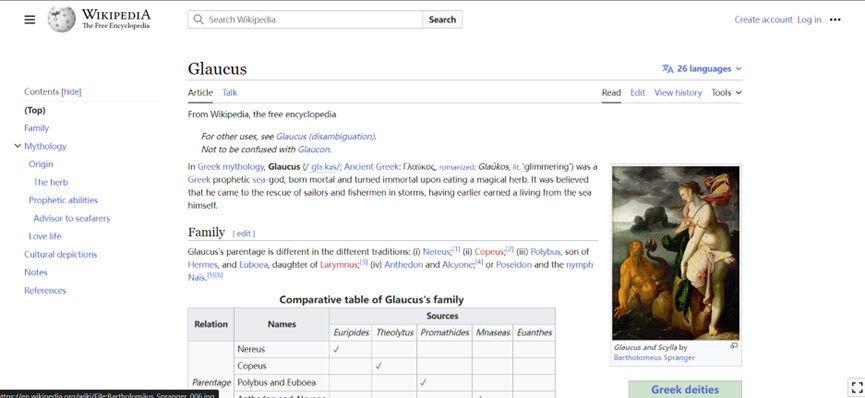Open the Tools dropdown menu
The height and width of the screenshot is (398, 865).
pyautogui.click(x=726, y=93)
